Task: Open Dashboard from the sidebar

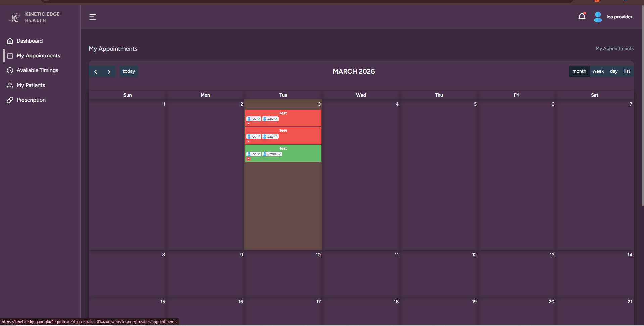Action: click(x=30, y=41)
